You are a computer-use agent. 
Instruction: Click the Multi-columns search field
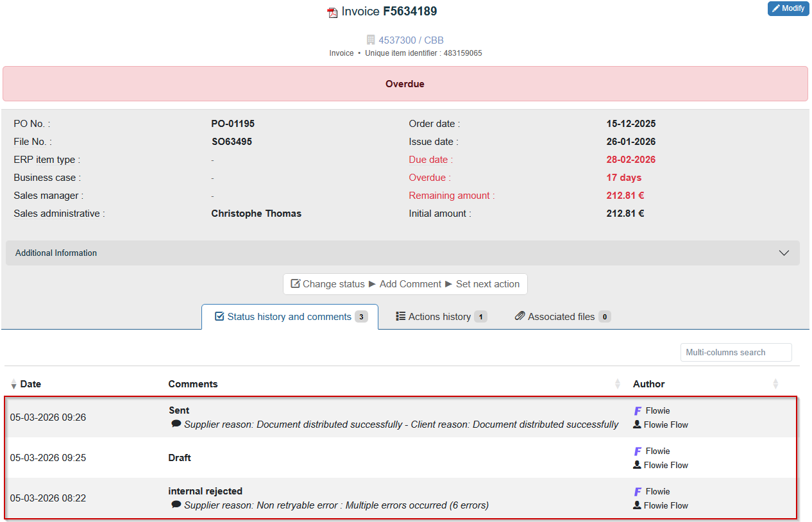736,352
